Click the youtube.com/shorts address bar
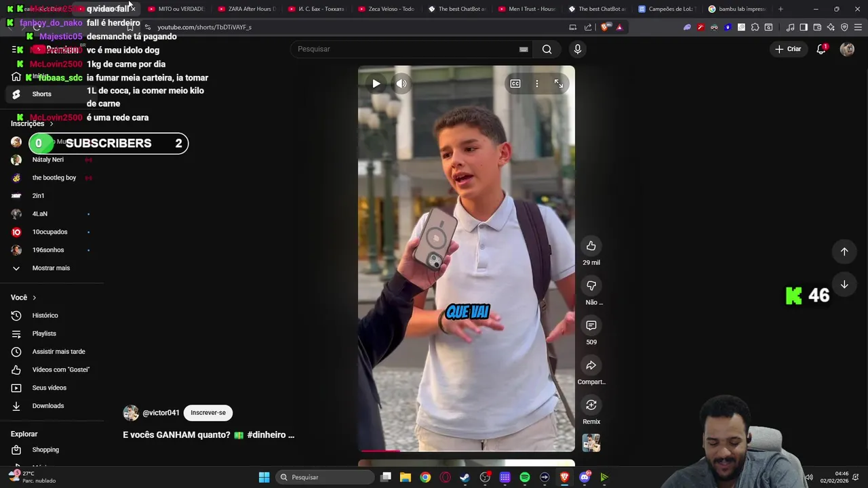 359,27
